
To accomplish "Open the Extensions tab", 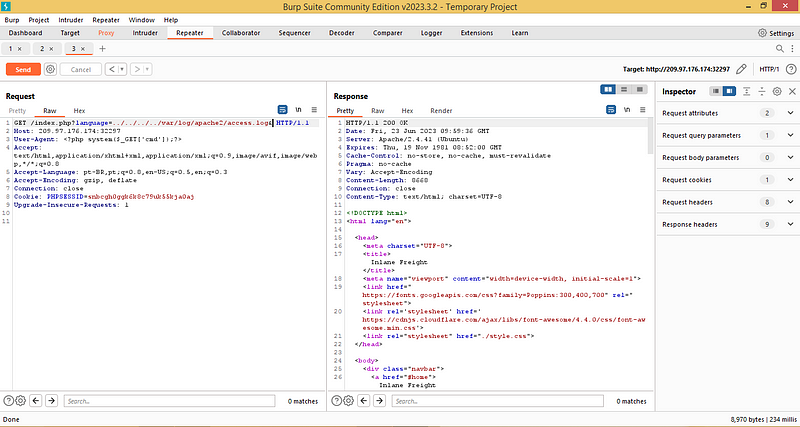I will (477, 33).
